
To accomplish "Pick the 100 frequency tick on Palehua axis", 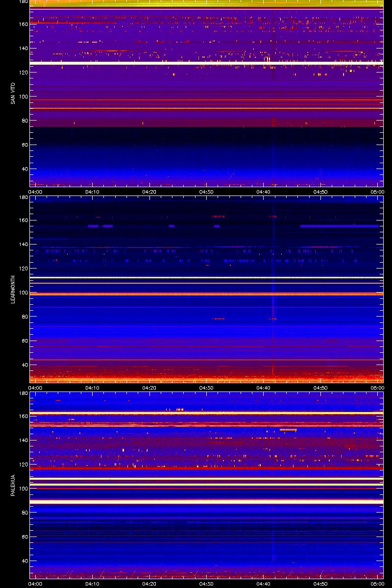I will tap(23, 489).
